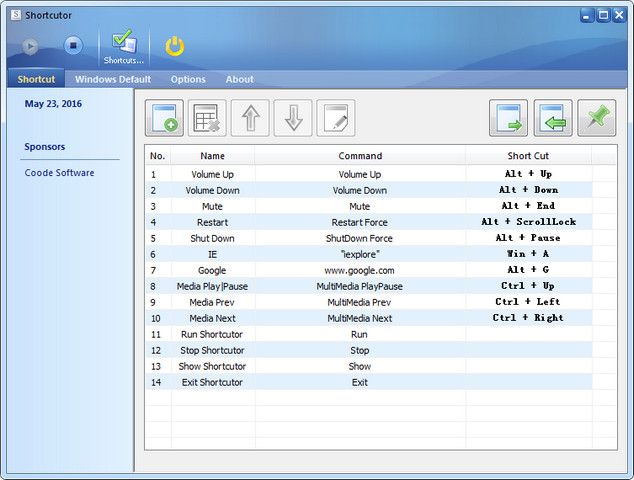Image resolution: width=634 pixels, height=480 pixels.
Task: Click the Play button in top toolbar
Action: tap(31, 45)
